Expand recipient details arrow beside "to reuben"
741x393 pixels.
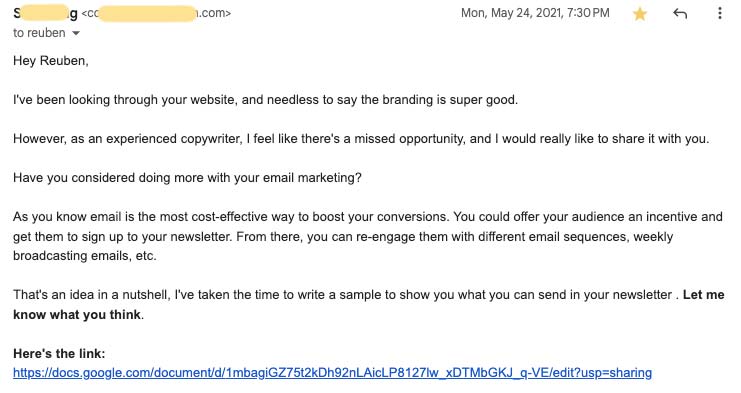coord(76,33)
